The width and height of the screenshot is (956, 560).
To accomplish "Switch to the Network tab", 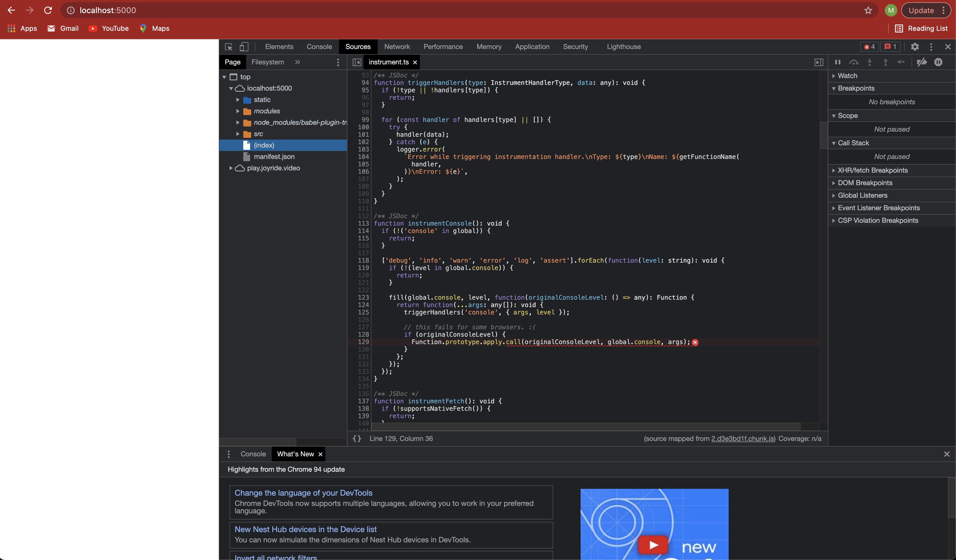I will [x=397, y=47].
